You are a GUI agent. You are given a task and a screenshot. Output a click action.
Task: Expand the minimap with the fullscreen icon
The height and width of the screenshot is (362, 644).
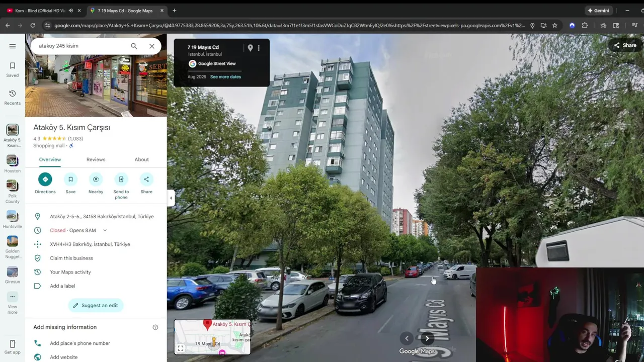pos(181,348)
